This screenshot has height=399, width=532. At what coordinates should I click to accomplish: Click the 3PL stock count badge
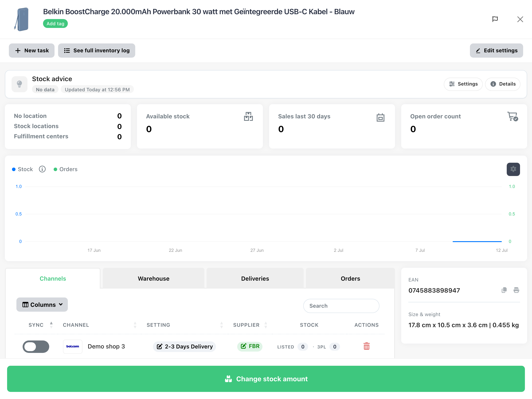click(334, 346)
